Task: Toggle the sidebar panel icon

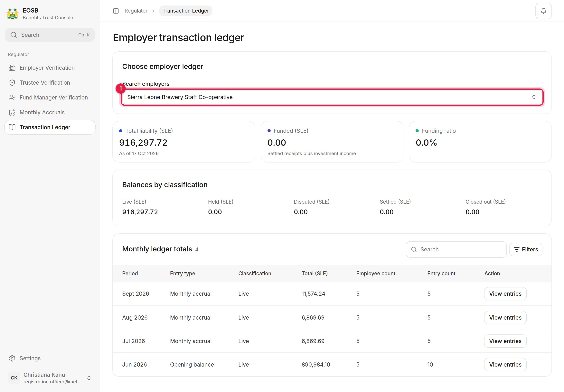Action: click(x=116, y=11)
